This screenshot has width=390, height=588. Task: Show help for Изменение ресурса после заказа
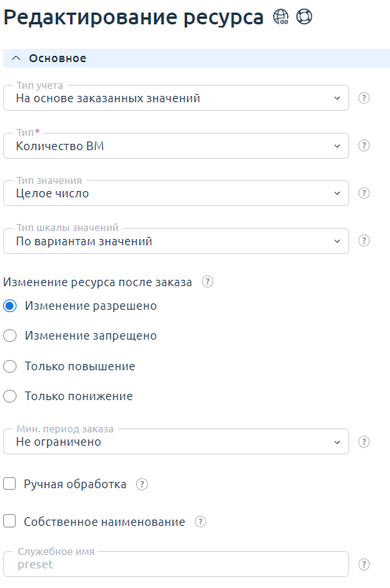point(208,281)
